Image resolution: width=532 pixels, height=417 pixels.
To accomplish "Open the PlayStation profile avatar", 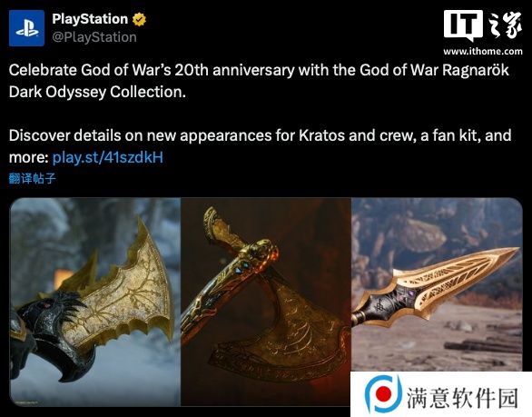I will coord(26,28).
